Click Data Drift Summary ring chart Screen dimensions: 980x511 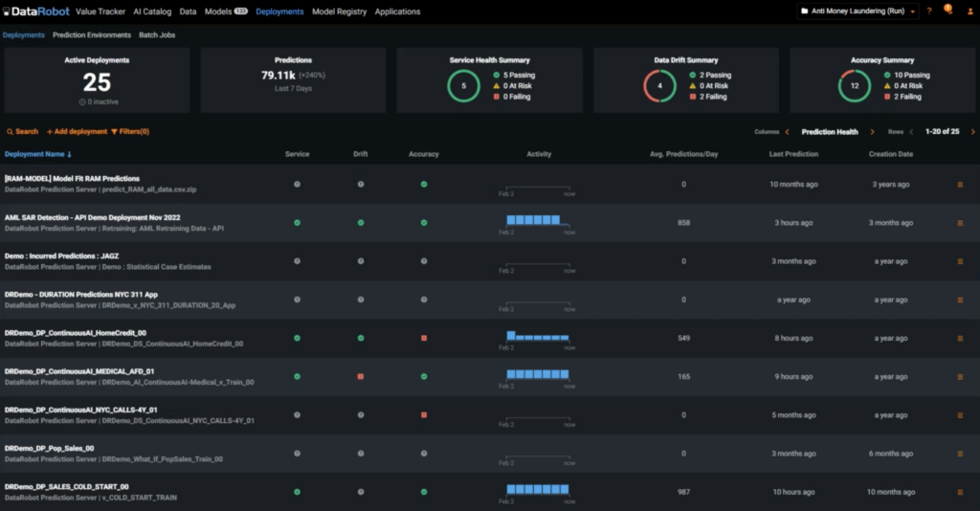[x=660, y=85]
